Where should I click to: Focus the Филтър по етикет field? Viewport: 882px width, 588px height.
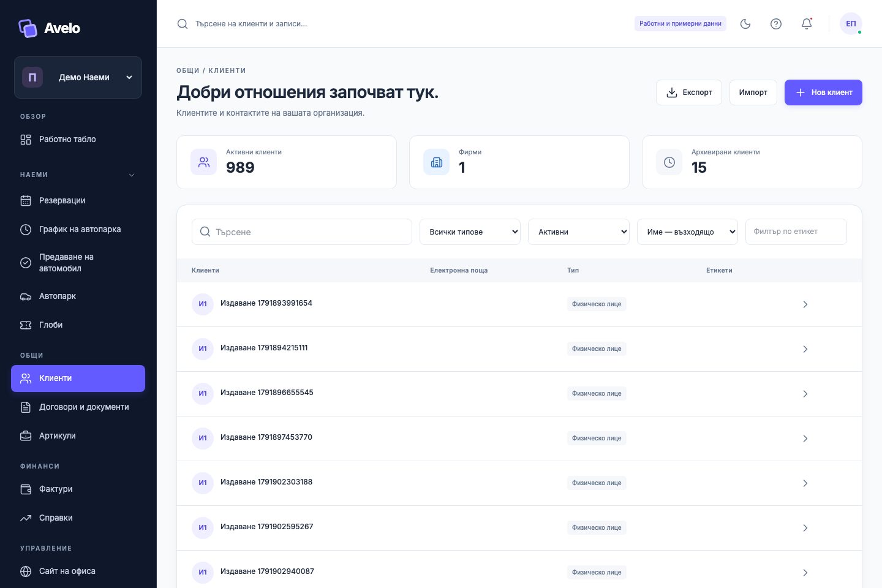click(796, 232)
